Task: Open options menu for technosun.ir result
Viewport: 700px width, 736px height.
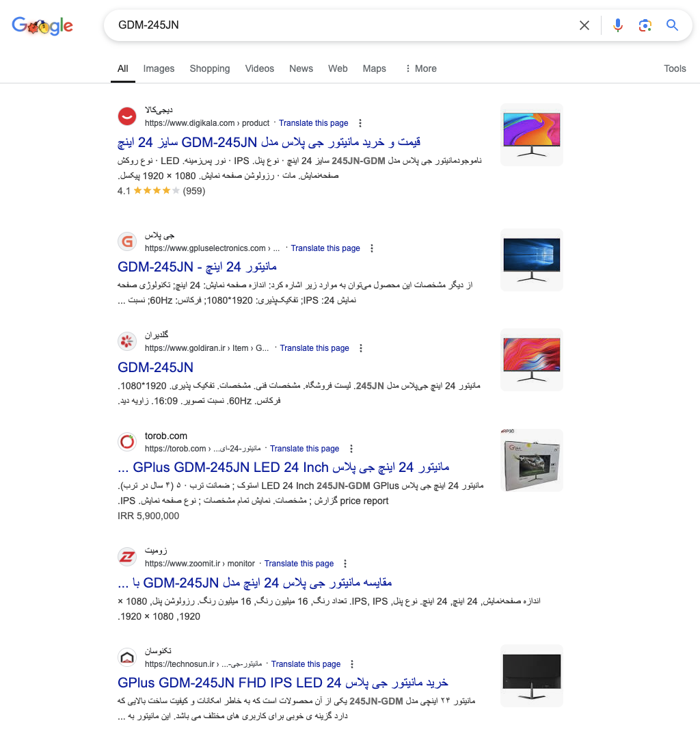Action: 352,664
